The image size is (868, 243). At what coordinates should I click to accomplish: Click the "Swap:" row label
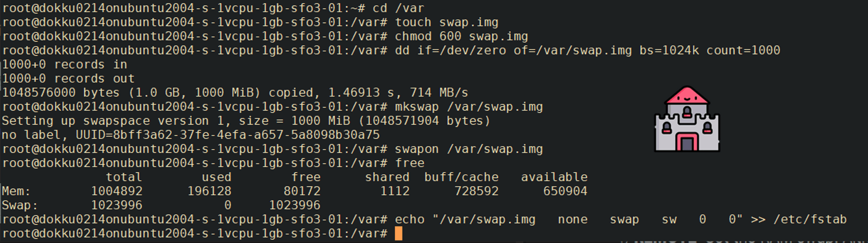(x=20, y=205)
